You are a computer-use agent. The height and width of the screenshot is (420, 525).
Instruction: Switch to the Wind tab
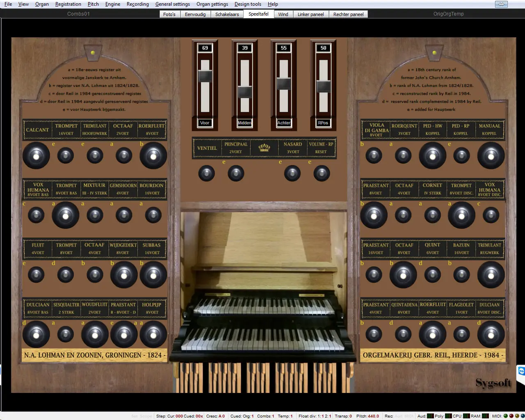283,14
